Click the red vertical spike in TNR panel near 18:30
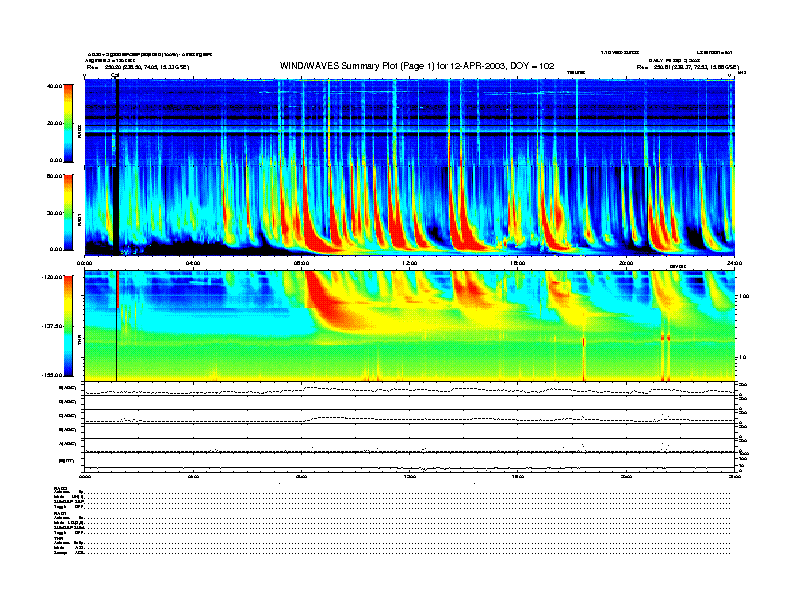Screen dimensions: 792x612 584,359
